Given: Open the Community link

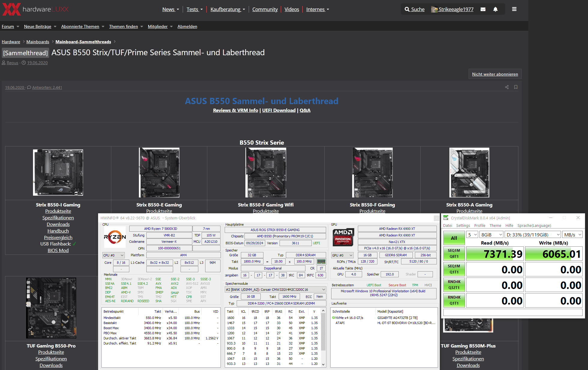Looking at the screenshot, I should (265, 9).
